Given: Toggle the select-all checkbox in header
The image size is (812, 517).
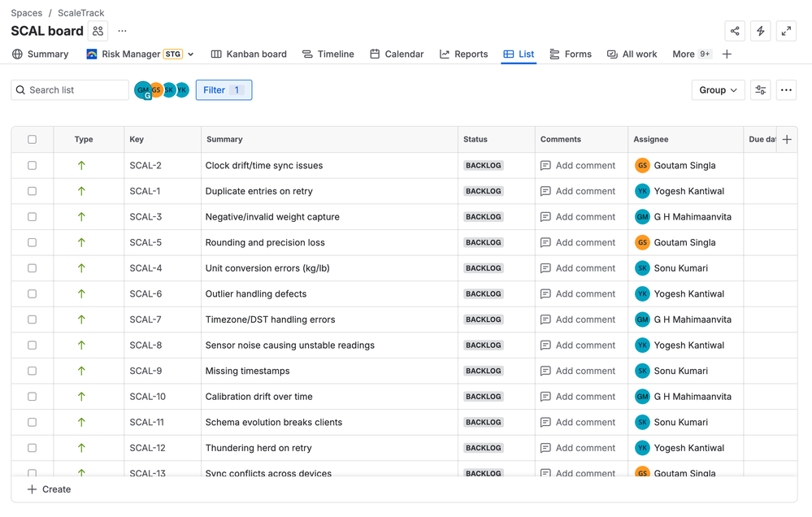Looking at the screenshot, I should coord(33,140).
